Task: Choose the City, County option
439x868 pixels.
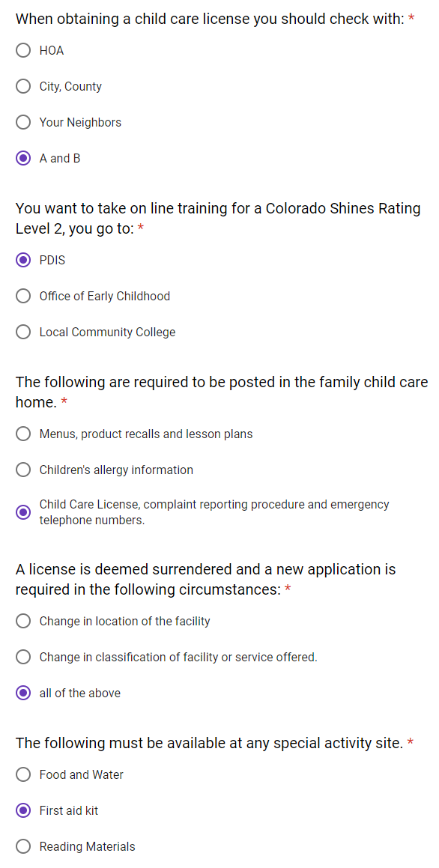Action: (23, 86)
